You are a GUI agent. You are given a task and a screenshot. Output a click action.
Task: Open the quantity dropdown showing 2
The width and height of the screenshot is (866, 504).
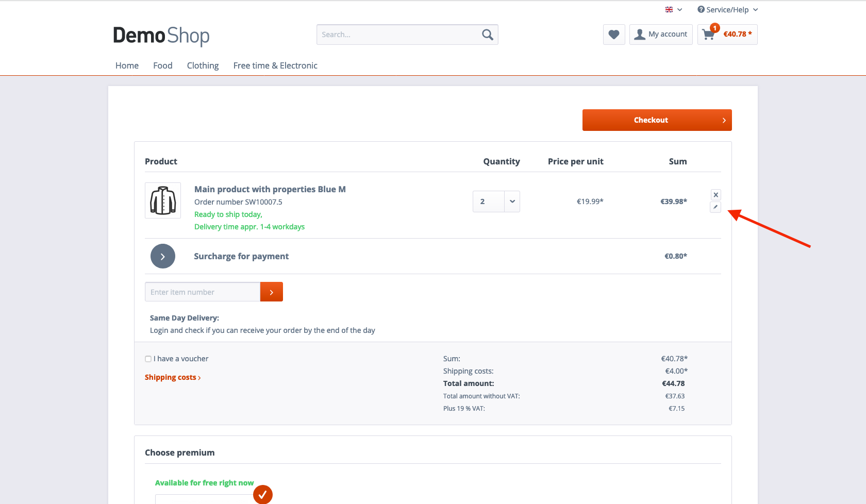click(x=496, y=201)
